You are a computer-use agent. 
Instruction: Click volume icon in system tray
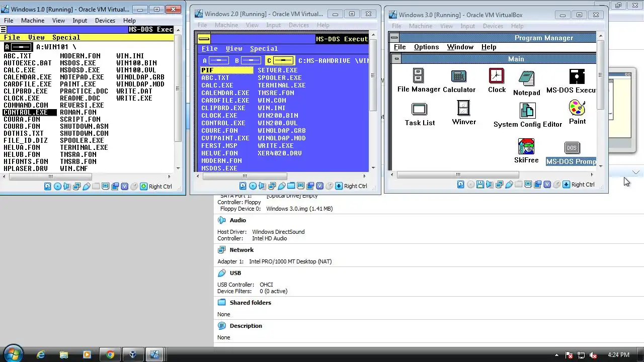click(x=593, y=354)
